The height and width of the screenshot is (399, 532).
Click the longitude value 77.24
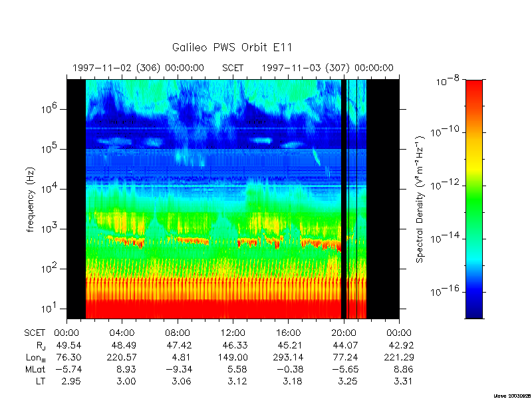345,357
